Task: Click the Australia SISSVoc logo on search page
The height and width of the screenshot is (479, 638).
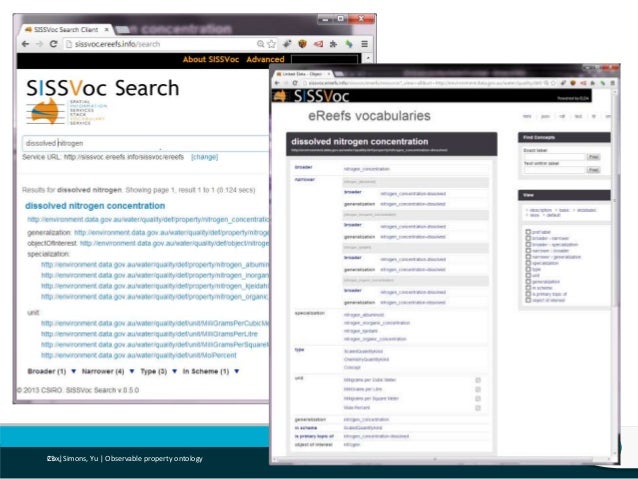Action: coord(45,111)
